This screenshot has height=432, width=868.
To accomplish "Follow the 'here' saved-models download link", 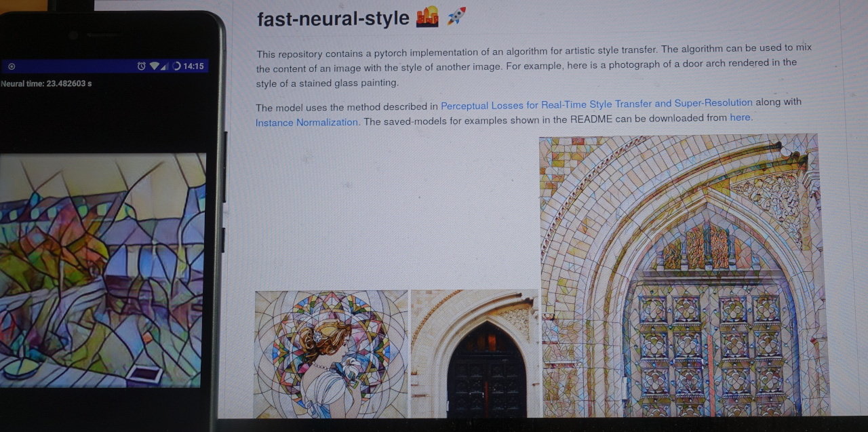I will click(x=740, y=117).
